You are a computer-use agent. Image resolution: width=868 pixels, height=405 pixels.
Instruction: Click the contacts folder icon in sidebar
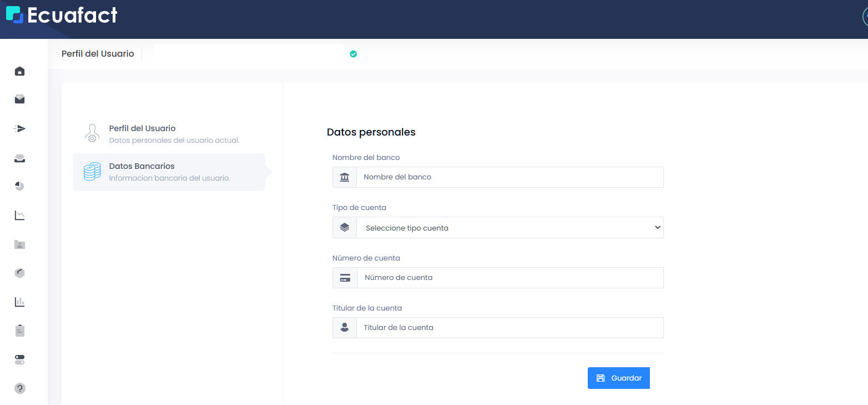pyautogui.click(x=20, y=244)
